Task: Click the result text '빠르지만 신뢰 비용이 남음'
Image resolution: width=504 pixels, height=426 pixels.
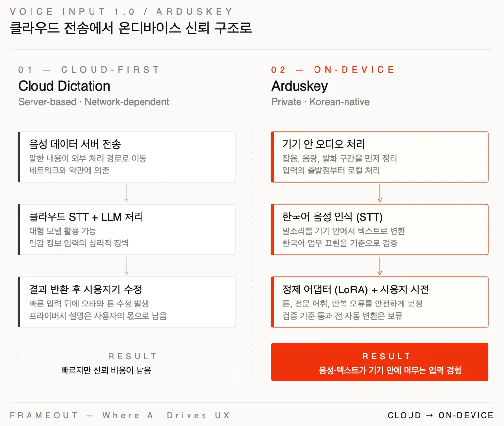Action: (106, 370)
